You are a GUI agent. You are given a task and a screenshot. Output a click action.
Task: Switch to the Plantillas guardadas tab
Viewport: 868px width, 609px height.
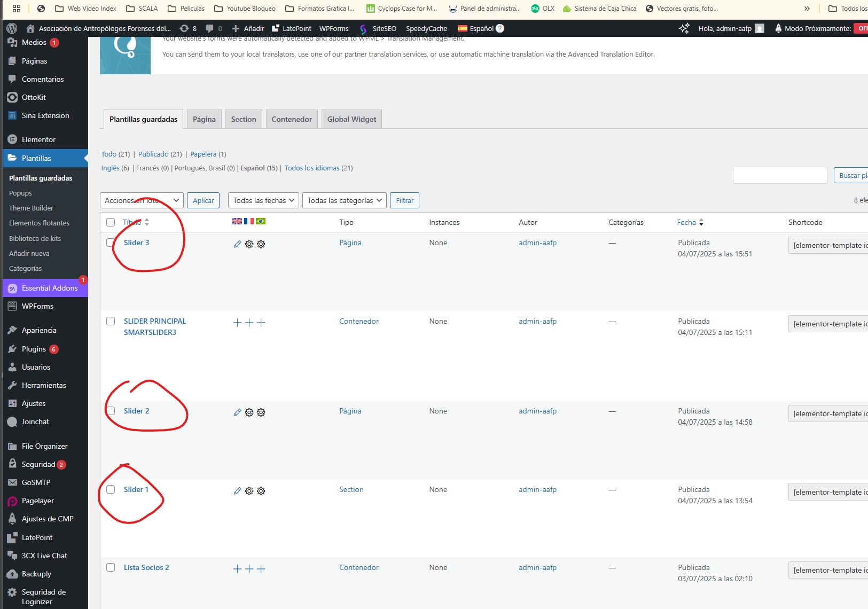(144, 119)
